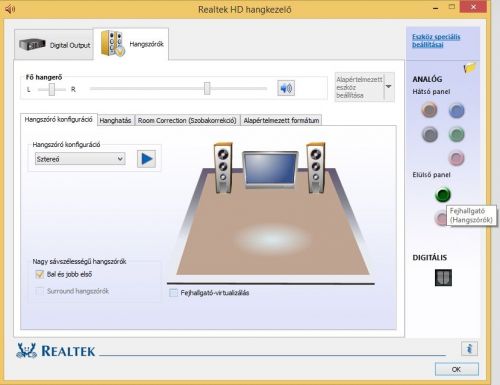Select the pink rear panel jack
This screenshot has height=385, width=500.
click(x=456, y=158)
